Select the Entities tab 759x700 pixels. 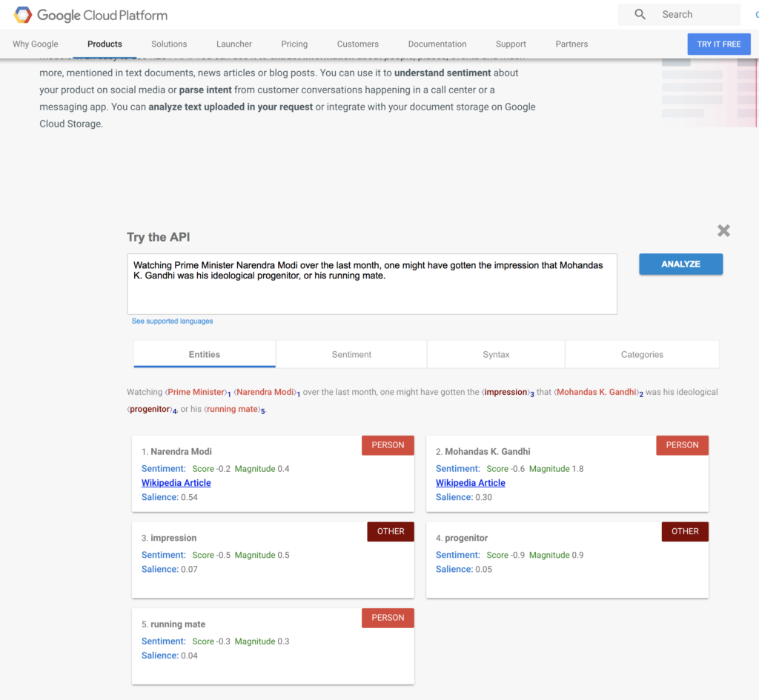pos(205,355)
